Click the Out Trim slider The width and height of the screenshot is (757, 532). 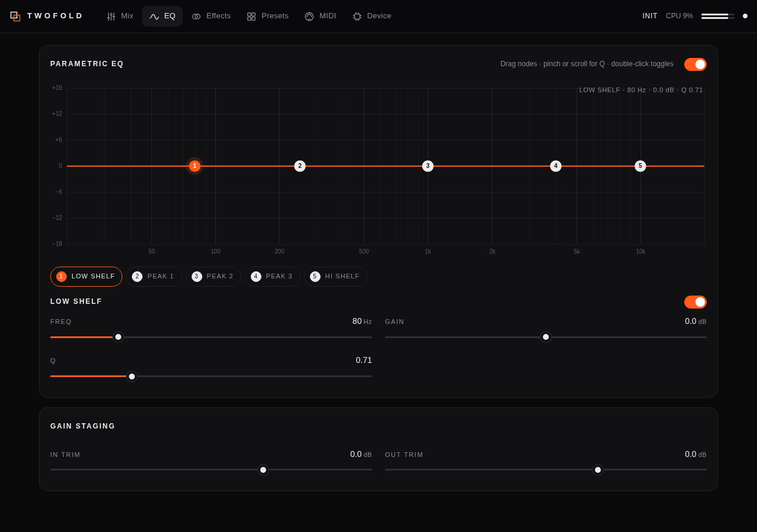(546, 470)
